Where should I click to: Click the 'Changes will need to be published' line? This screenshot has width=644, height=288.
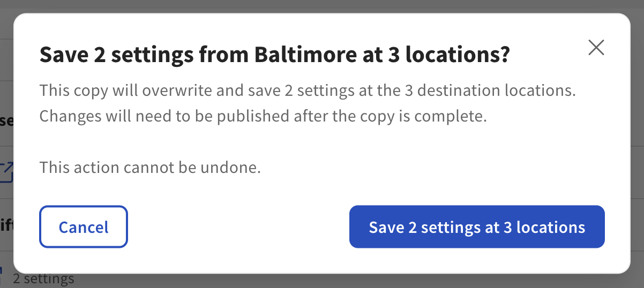click(263, 117)
